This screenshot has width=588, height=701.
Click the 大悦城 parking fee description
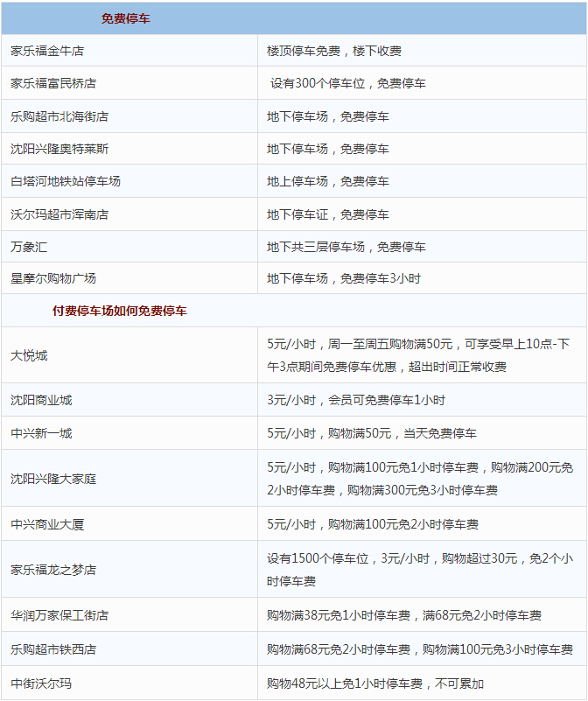tap(418, 355)
